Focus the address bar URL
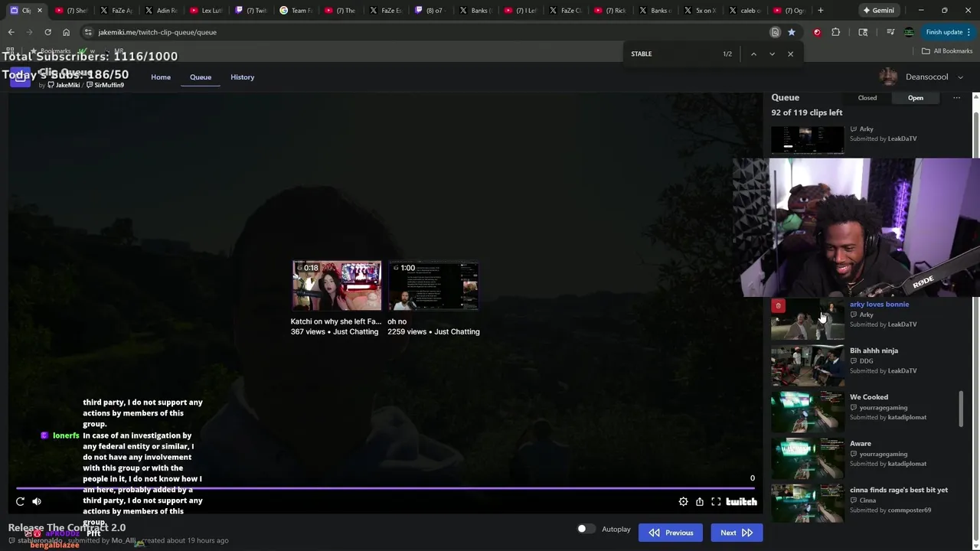This screenshot has width=980, height=551. [157, 32]
